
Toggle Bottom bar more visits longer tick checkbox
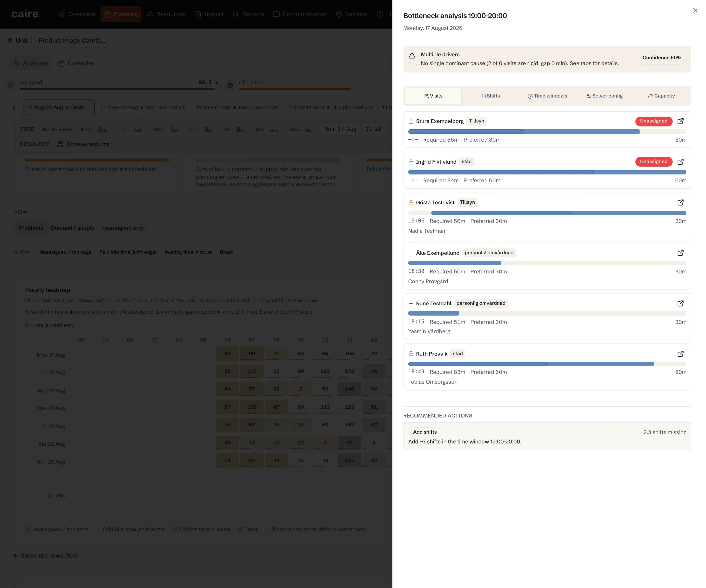[x=268, y=529]
